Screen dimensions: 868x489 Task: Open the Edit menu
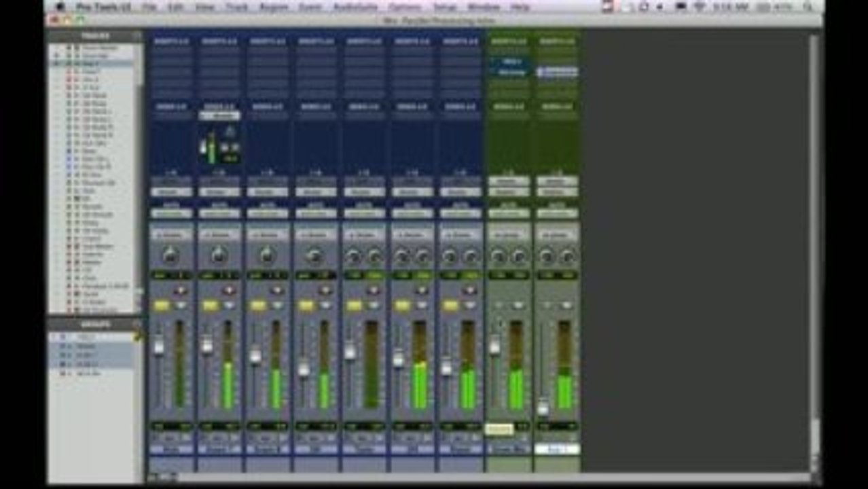[x=175, y=7]
